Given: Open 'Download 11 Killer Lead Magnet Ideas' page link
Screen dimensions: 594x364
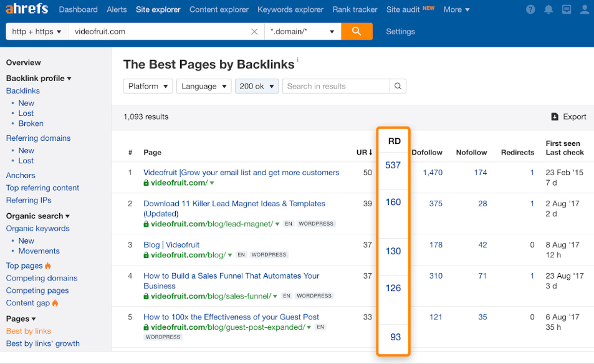Looking at the screenshot, I should pos(234,209).
